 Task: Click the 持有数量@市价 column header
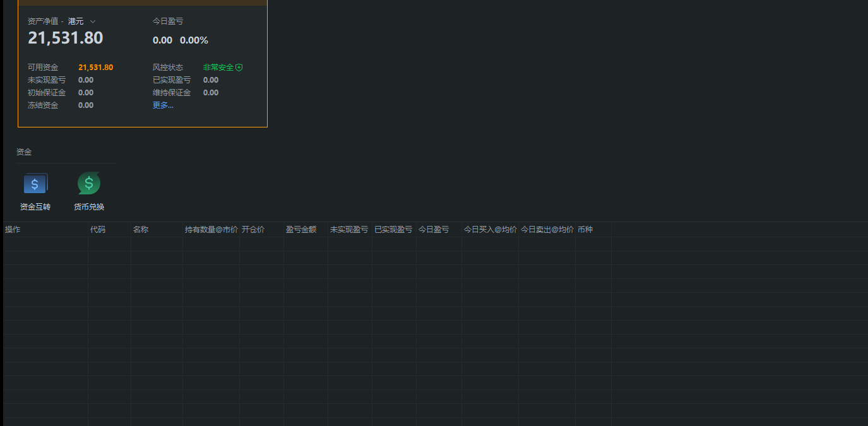click(211, 230)
